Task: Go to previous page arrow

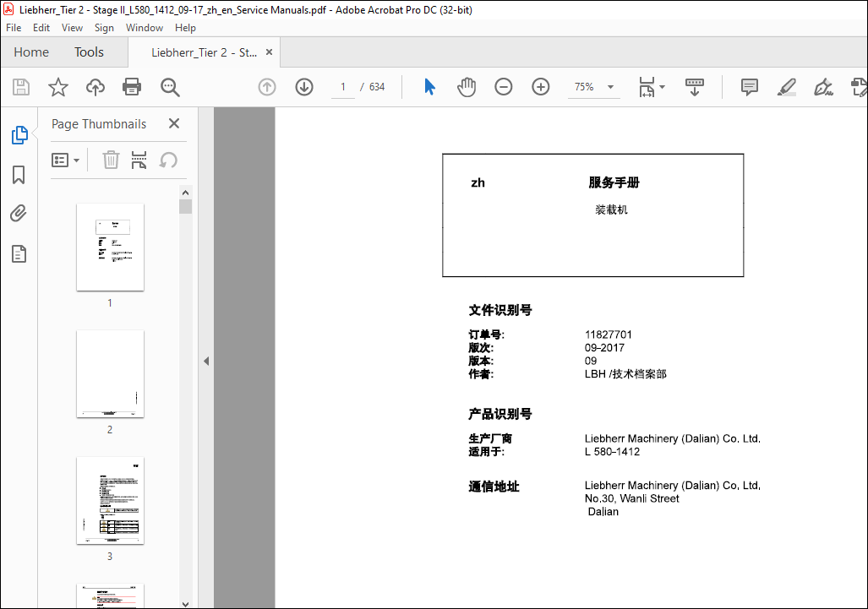Action: click(x=267, y=87)
